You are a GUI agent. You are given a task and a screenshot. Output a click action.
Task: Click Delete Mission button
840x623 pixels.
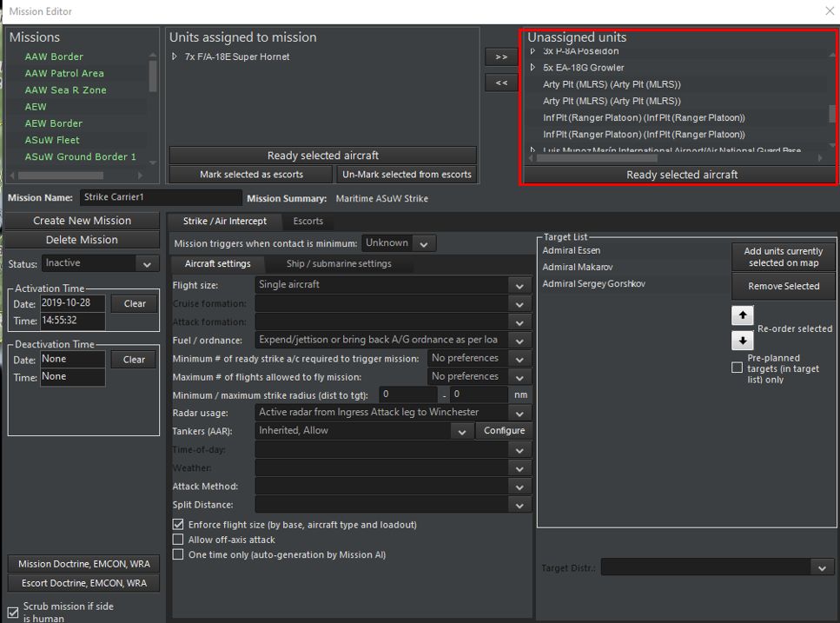(82, 240)
